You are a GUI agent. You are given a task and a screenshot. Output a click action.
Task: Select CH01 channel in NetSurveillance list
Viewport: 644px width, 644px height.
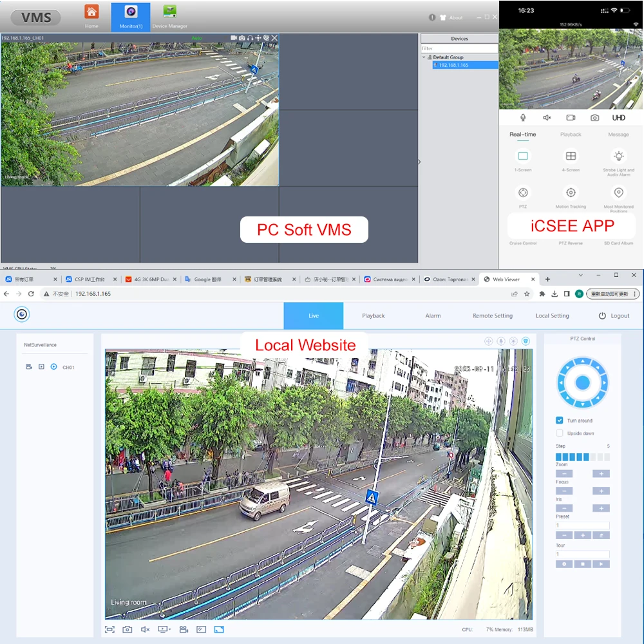point(68,367)
